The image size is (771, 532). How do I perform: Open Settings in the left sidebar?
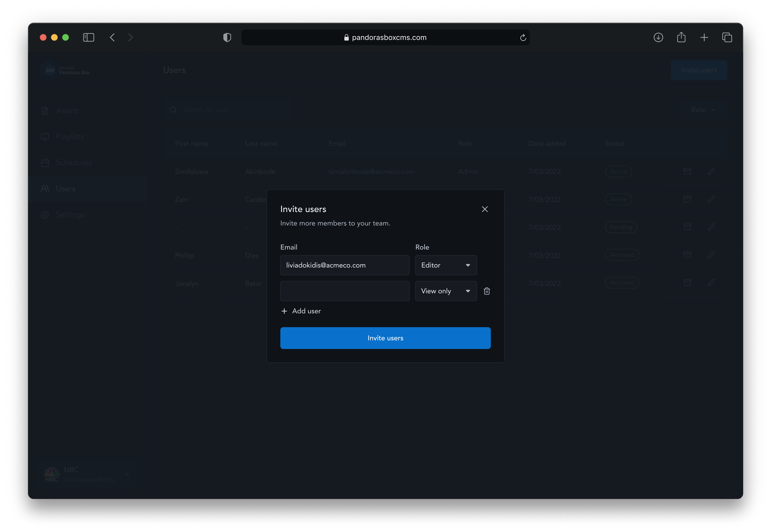point(70,215)
